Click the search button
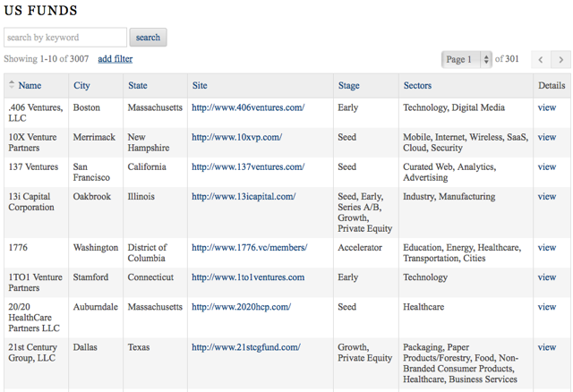This screenshot has height=392, width=573. [148, 38]
